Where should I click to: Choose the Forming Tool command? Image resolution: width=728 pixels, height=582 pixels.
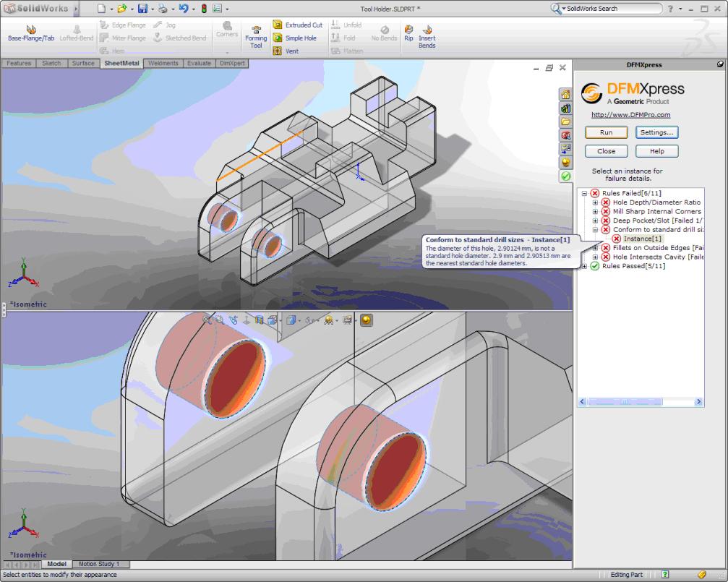coord(256,37)
